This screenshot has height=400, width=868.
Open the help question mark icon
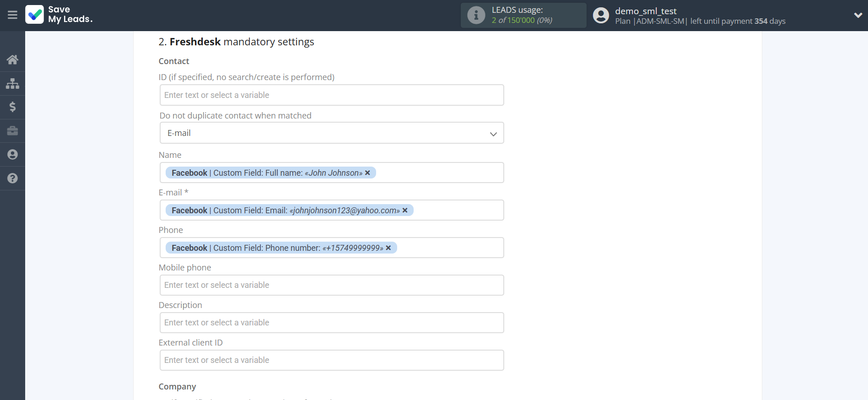coord(12,178)
